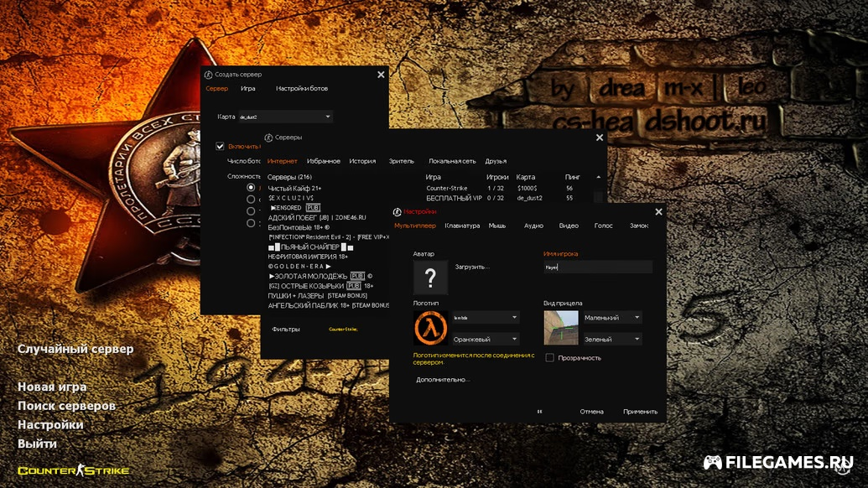
Task: Open the lambda logo type dropdown
Action: (x=486, y=318)
